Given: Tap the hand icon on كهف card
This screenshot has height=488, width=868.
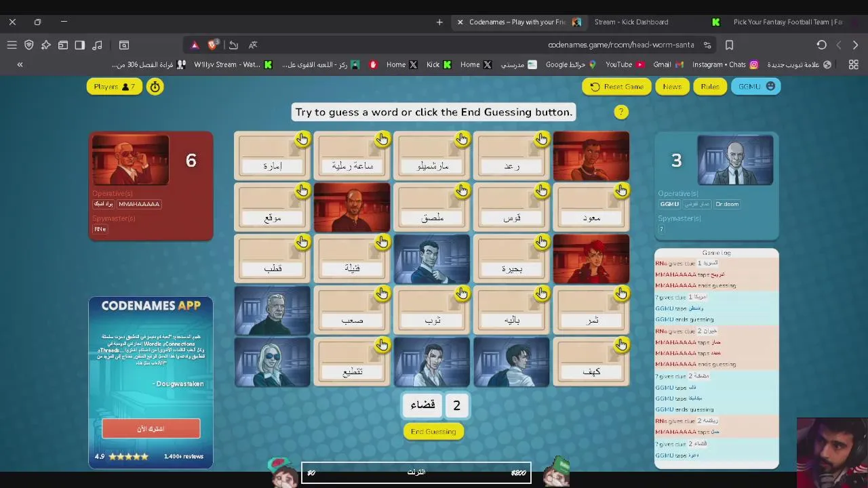Looking at the screenshot, I should pos(621,345).
